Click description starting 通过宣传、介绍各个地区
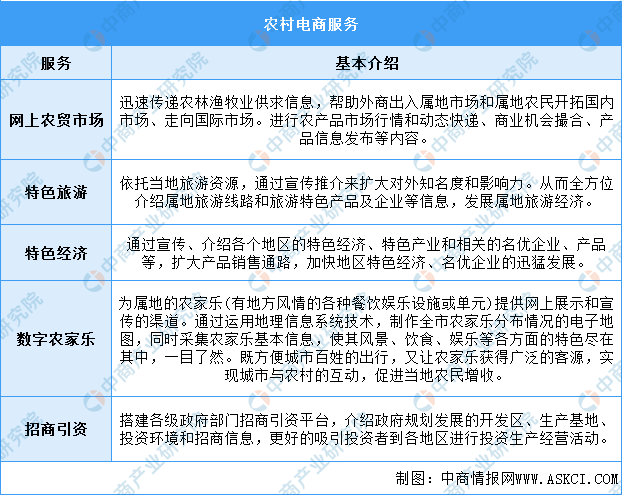622x495 pixels. (367, 253)
